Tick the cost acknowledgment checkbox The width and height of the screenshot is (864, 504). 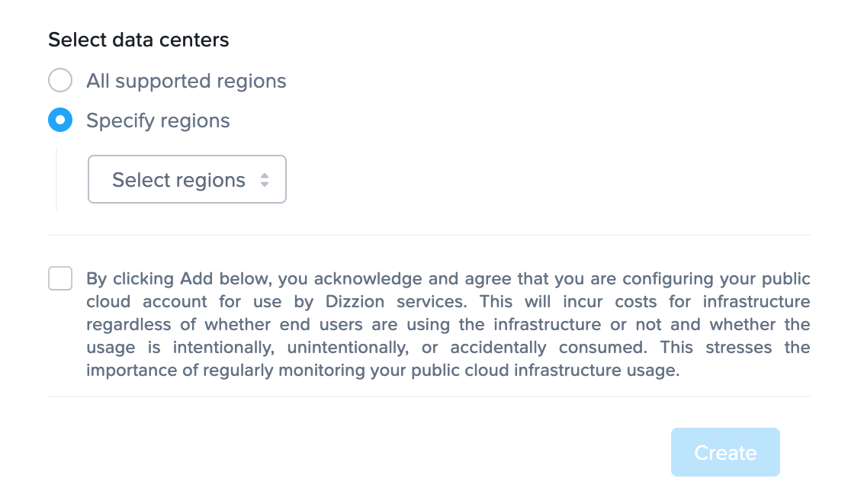click(x=60, y=278)
